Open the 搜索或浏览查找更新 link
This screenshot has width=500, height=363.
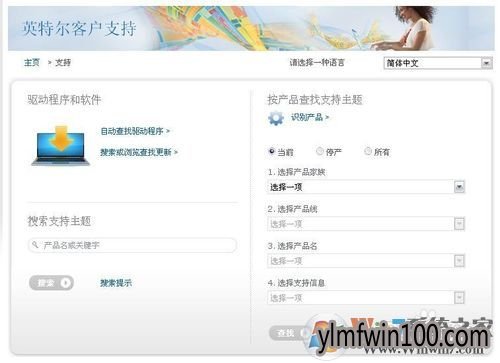coord(139,152)
